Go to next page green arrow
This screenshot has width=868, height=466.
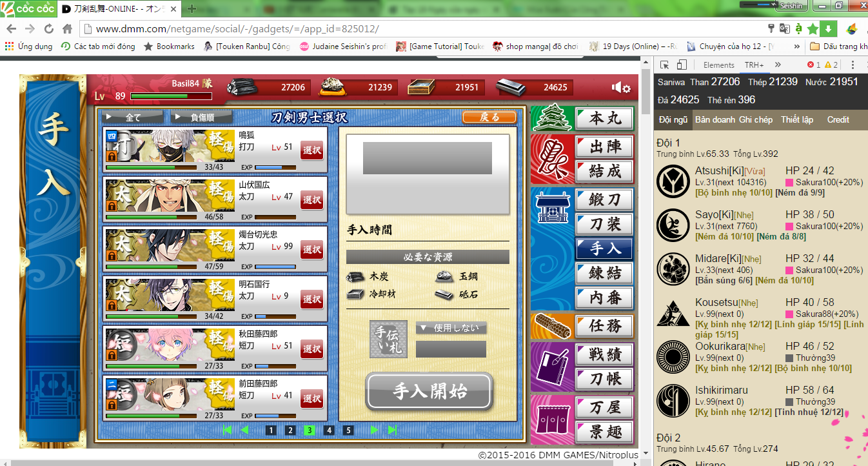point(375,430)
